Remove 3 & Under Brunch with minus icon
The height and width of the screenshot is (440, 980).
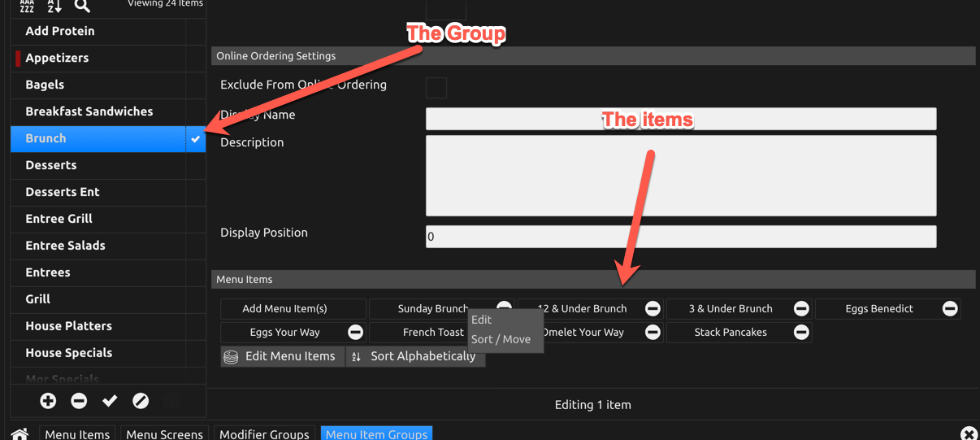(801, 309)
